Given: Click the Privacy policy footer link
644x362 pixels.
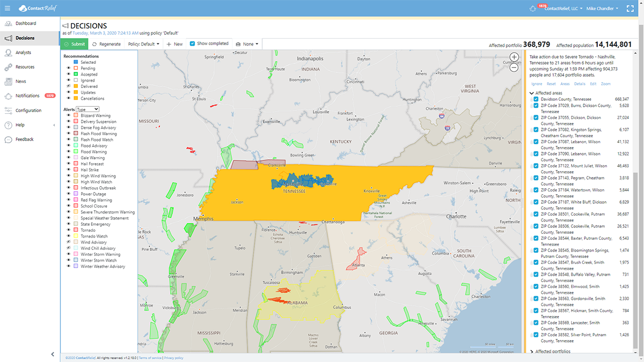Looking at the screenshot, I should coord(173,358).
